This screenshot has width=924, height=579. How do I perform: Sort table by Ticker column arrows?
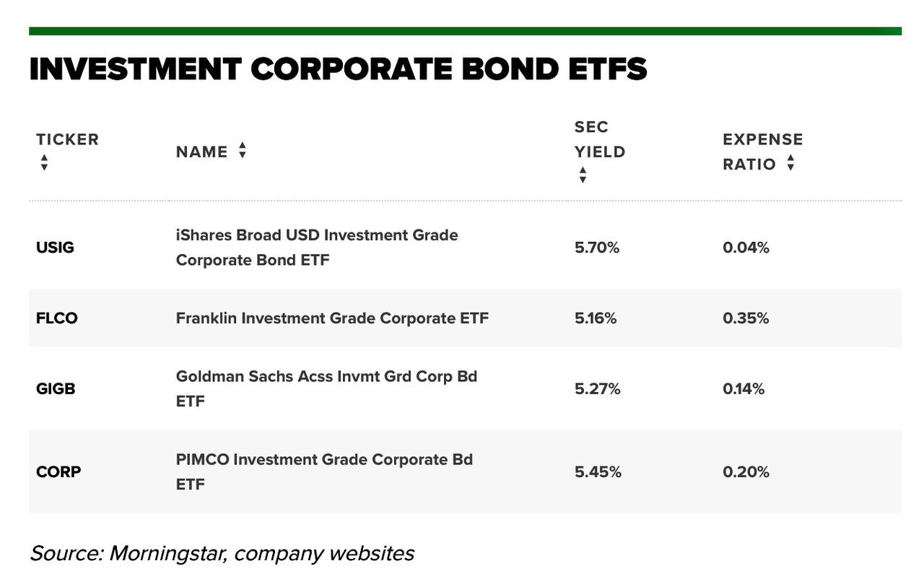tap(44, 162)
